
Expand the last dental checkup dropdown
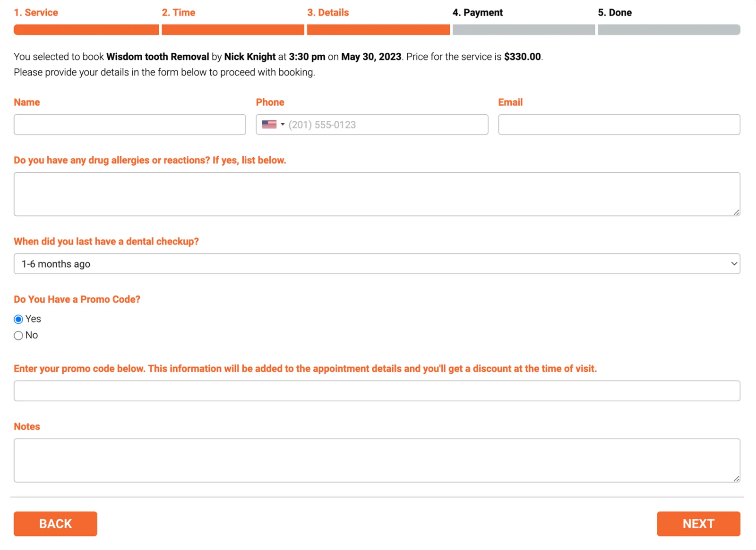tap(377, 264)
